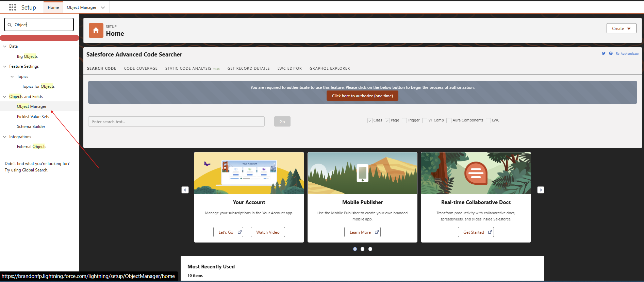Image resolution: width=644 pixels, height=282 pixels.
Task: Select the second carousel page dot
Action: tap(362, 249)
